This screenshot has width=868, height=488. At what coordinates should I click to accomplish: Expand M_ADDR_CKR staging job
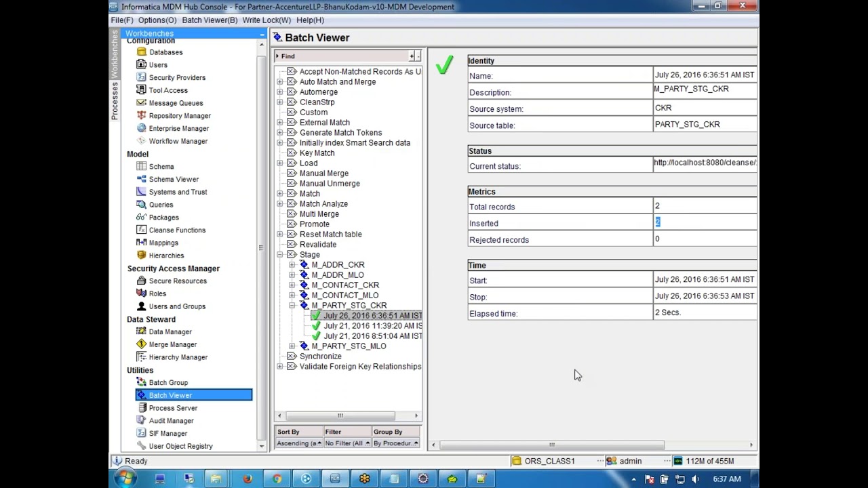[x=292, y=265]
